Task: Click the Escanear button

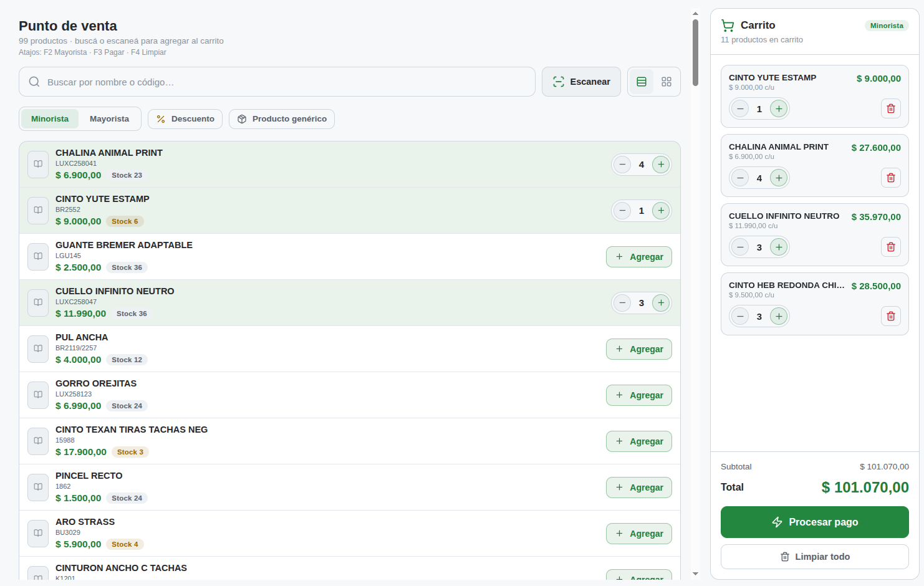Action: 581,82
